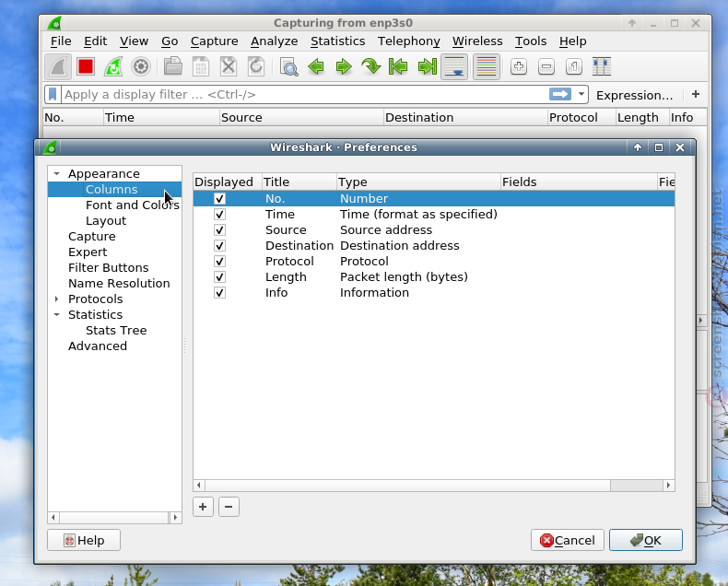Reload the capture file from the toolbar
The width and height of the screenshot is (728, 586).
[256, 67]
